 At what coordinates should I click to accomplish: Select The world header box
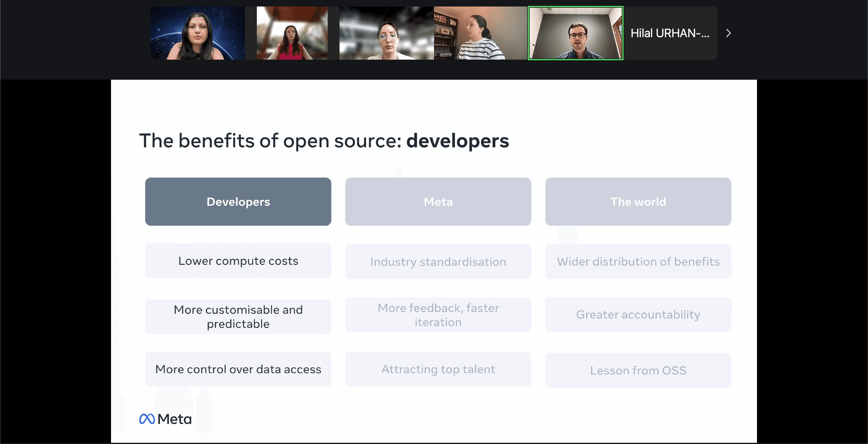tap(638, 201)
